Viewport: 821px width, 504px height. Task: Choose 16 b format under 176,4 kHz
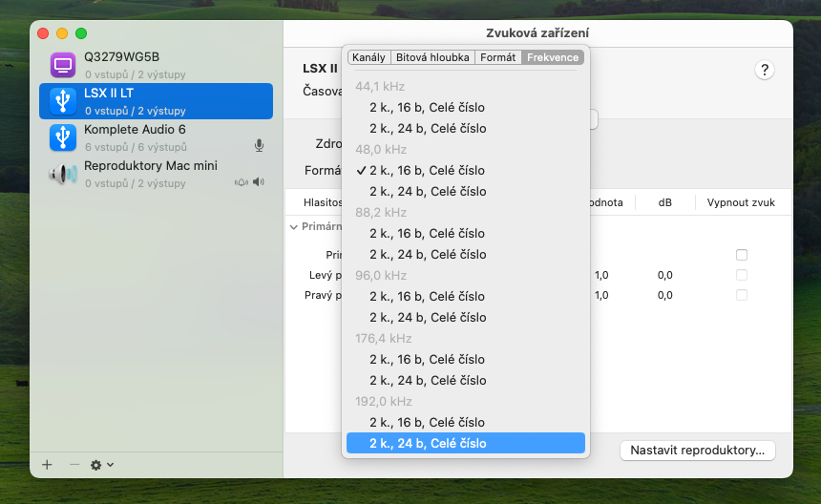coord(466,359)
